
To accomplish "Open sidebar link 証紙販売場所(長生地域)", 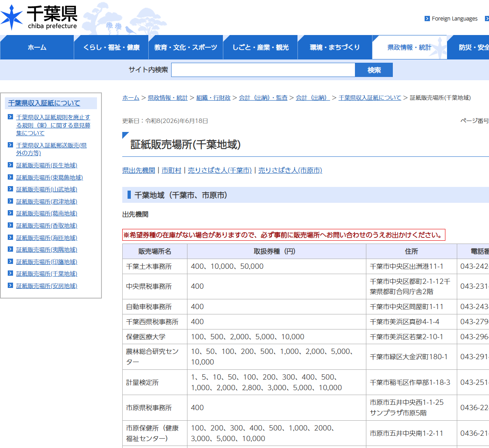I will [x=47, y=165].
